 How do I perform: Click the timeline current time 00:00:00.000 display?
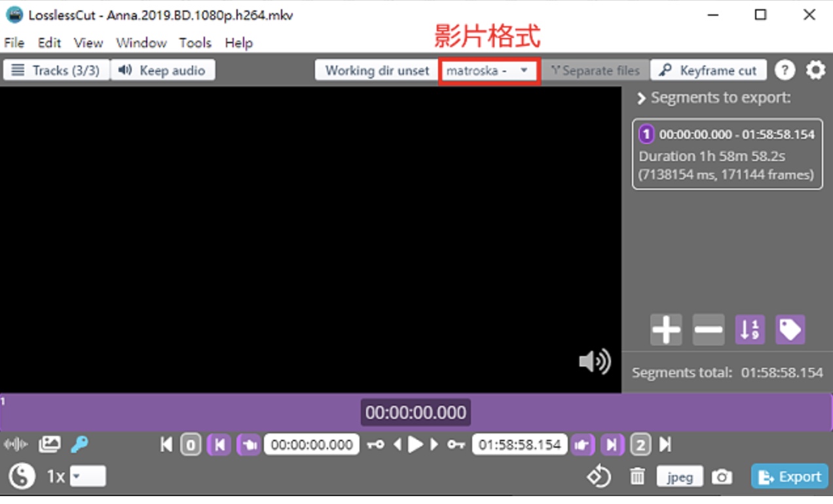click(416, 412)
